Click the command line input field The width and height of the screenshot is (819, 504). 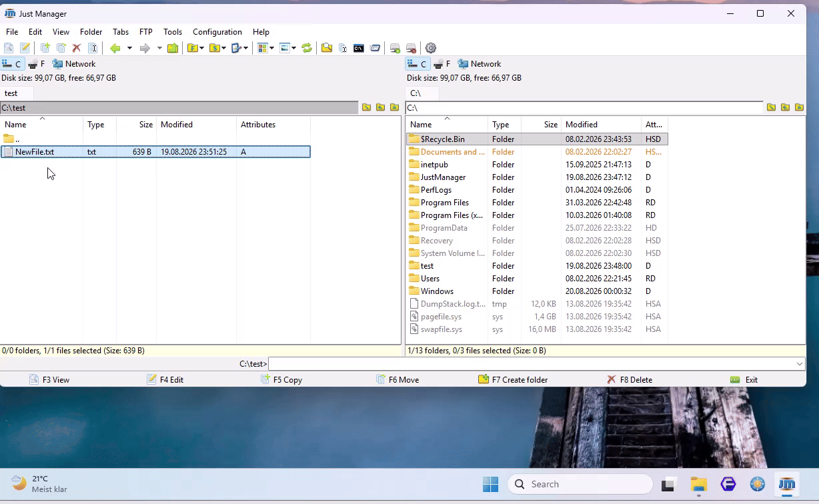[532, 364]
